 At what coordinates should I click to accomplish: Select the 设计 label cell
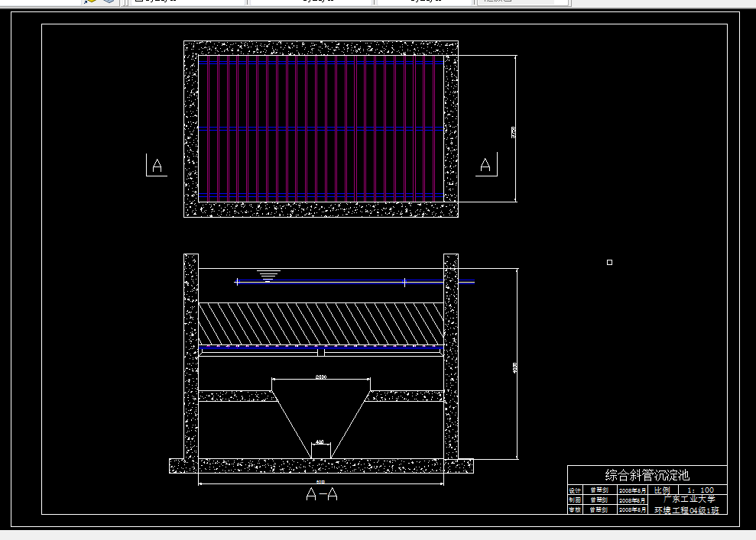coord(575,490)
